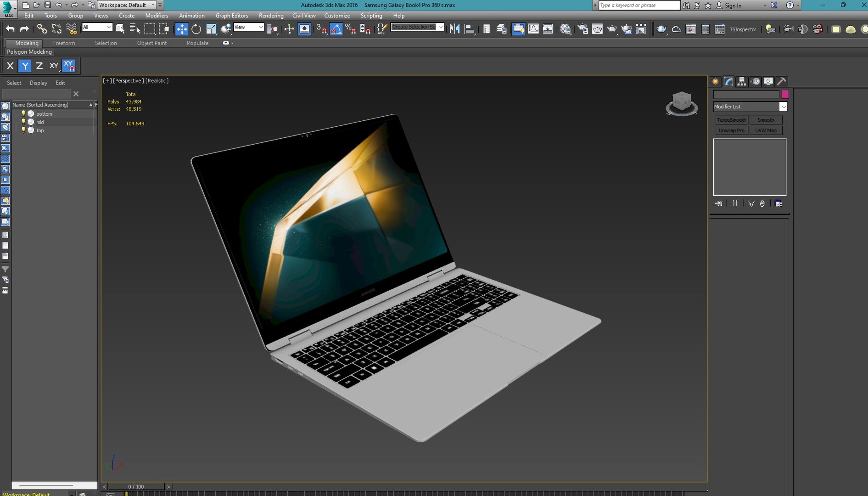Click the Pin Stack icon below modifier stack

point(718,203)
